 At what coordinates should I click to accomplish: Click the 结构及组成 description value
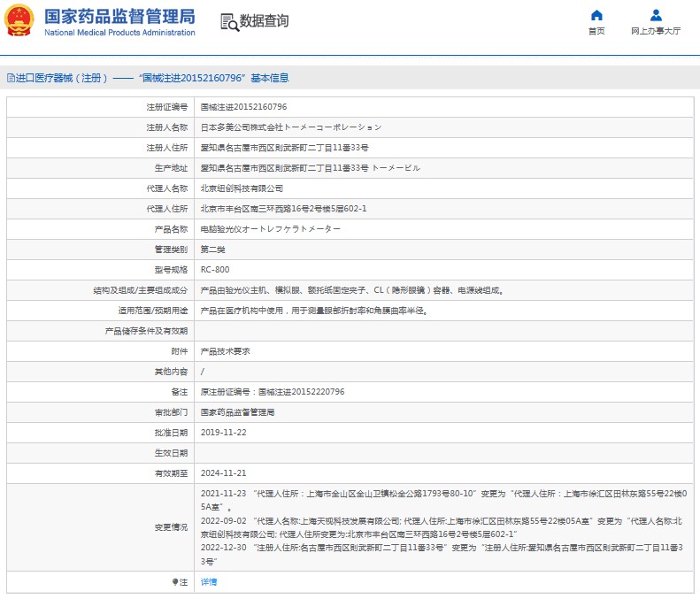click(352, 290)
